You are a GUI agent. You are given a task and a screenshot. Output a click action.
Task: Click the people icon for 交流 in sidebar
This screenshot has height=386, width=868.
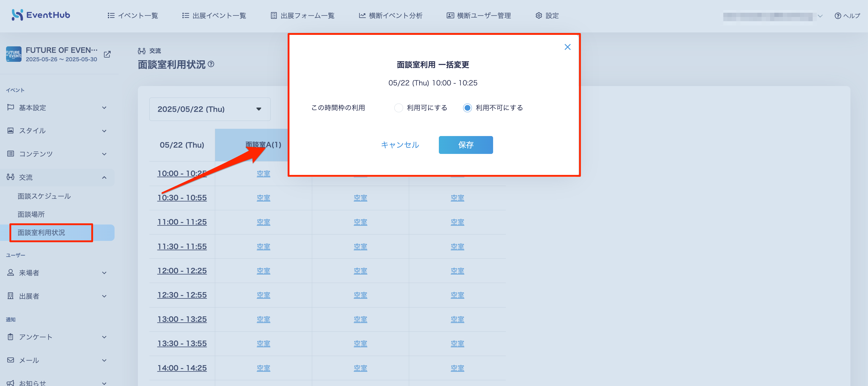pos(10,177)
